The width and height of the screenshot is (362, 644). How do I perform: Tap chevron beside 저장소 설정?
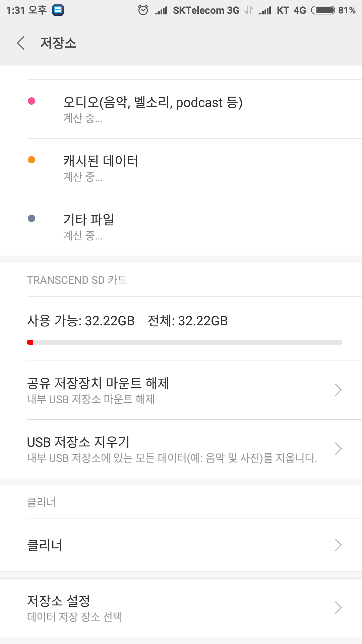pos(338,607)
